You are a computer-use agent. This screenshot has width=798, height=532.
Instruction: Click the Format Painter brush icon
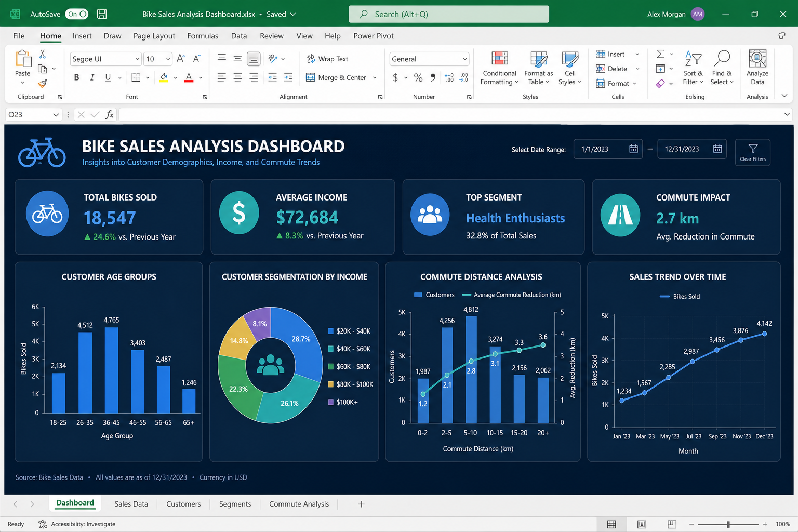pyautogui.click(x=43, y=83)
